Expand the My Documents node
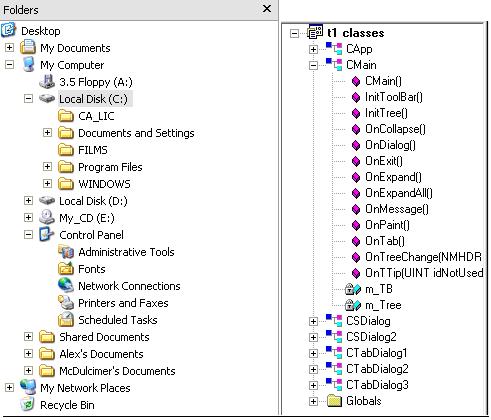This screenshot has width=491, height=420. (x=10, y=47)
